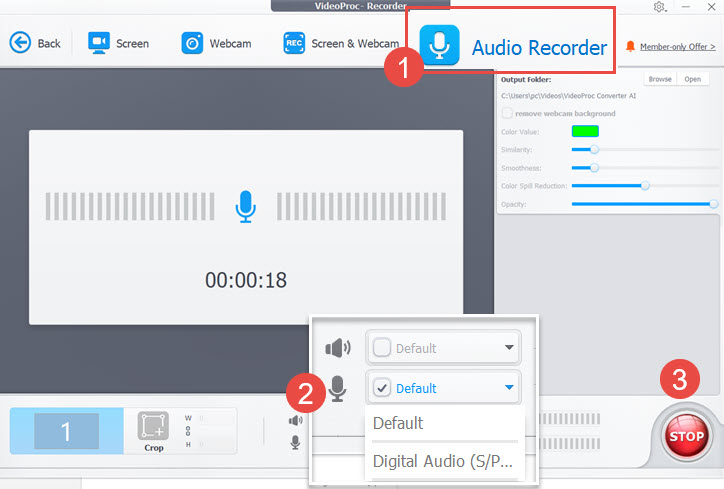The image size is (724, 489).
Task: Click the orange bell notification icon
Action: pos(630,46)
